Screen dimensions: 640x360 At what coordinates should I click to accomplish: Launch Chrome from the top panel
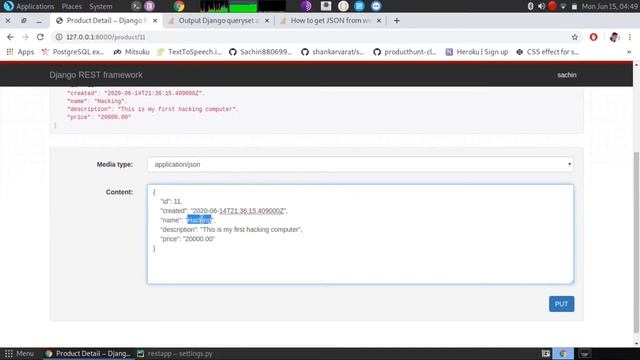tap(178, 6)
